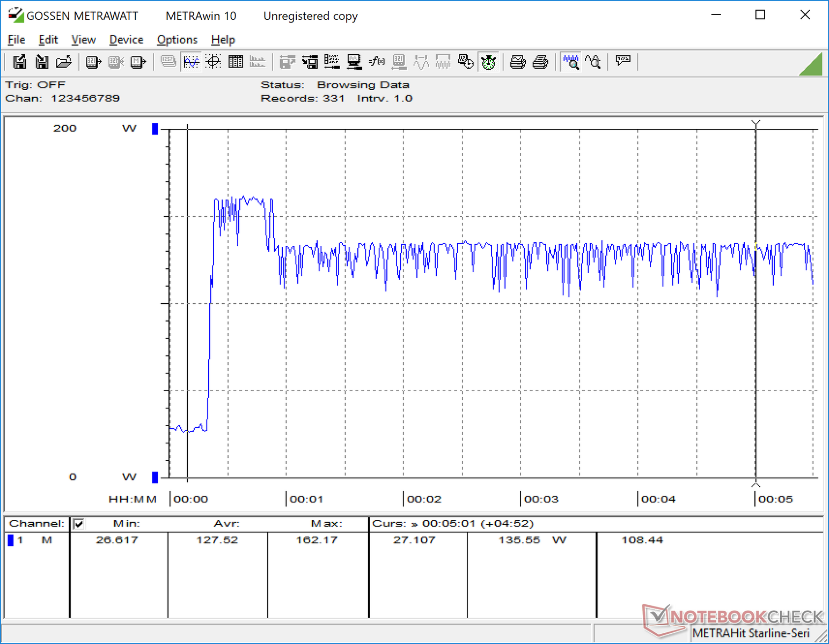
Task: Toggle the Channel checkbox in data panel
Action: coord(79,524)
